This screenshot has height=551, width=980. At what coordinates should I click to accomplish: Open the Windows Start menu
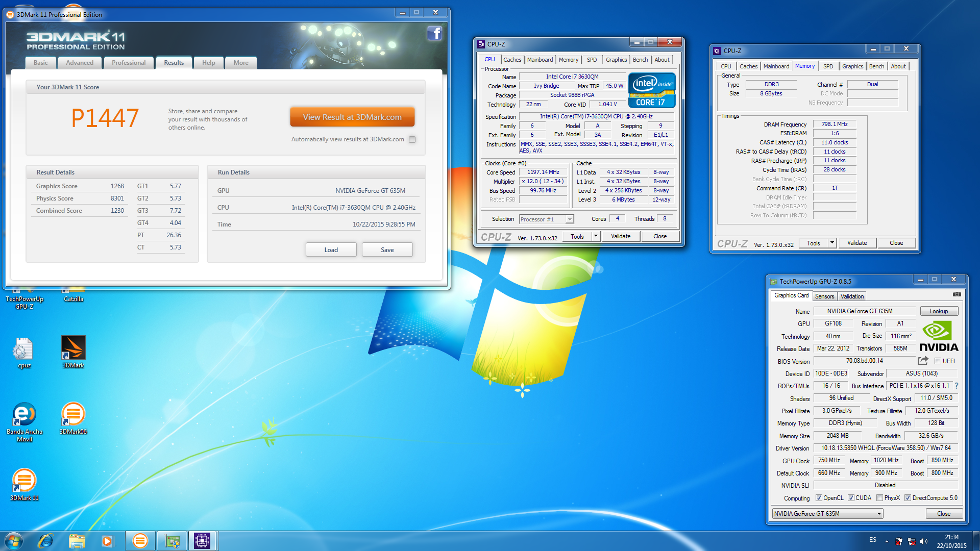tap(14, 541)
